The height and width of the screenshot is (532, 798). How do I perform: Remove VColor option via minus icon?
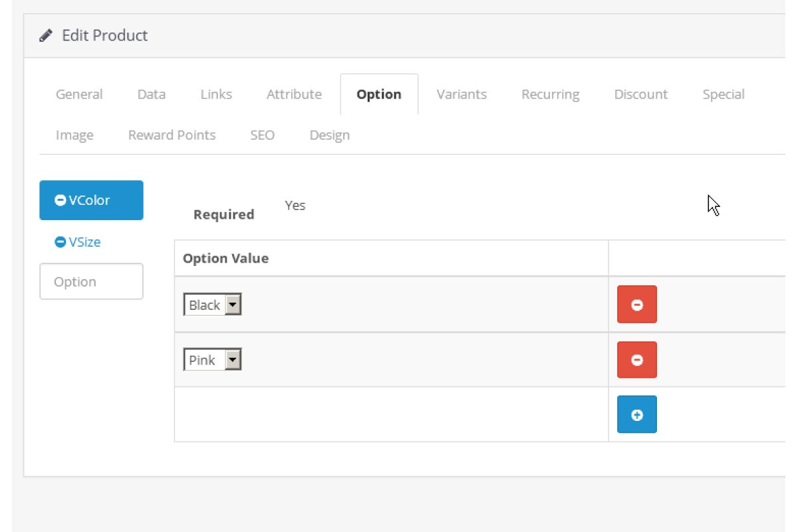click(61, 200)
